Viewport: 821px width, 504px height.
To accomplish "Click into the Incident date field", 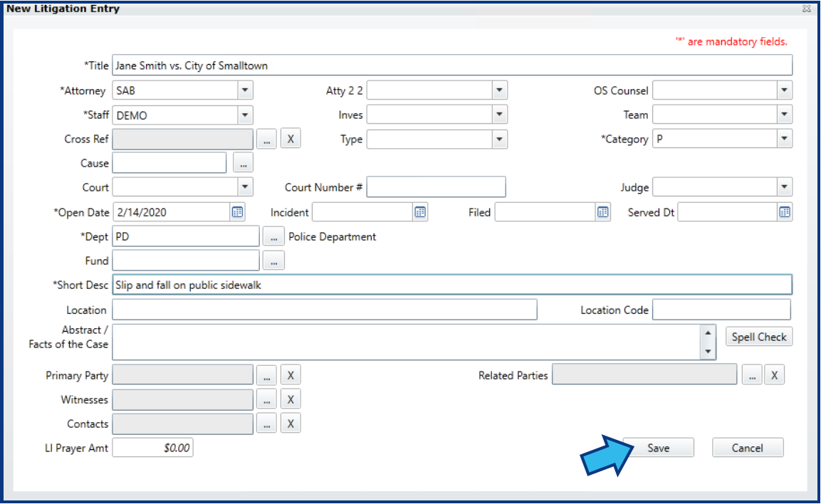I will [x=363, y=212].
